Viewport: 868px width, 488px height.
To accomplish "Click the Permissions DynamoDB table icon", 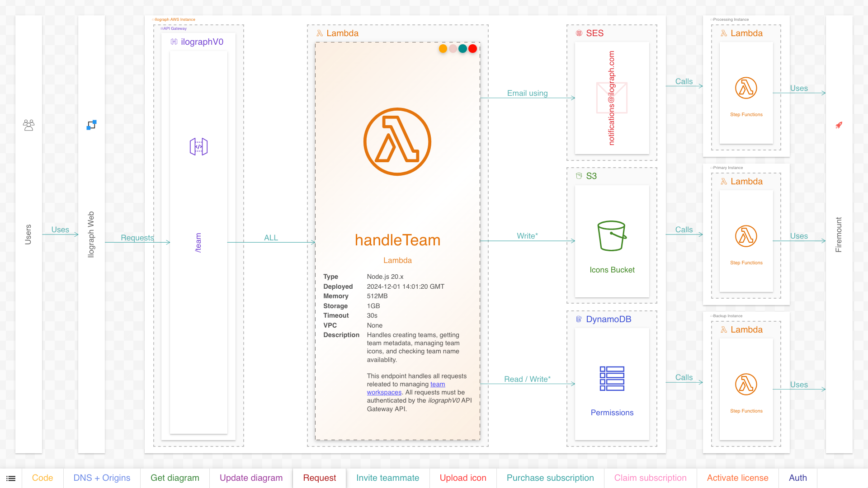I will (x=612, y=379).
